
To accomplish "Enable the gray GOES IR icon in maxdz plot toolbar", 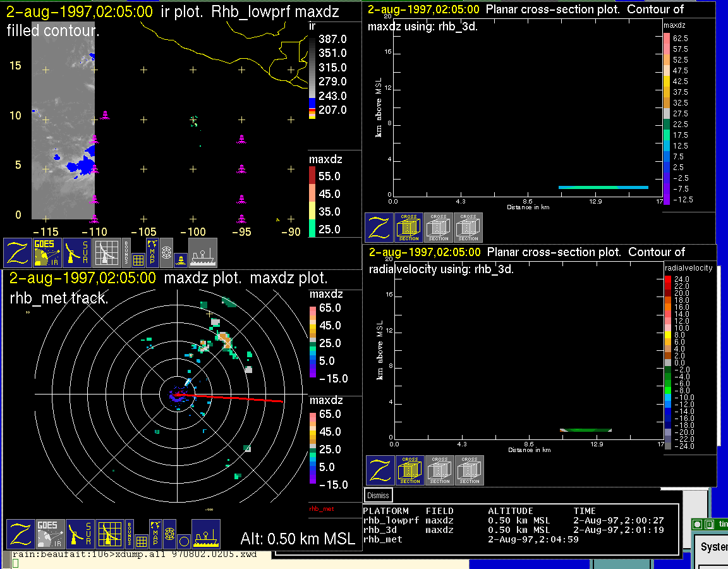I will coord(51,534).
